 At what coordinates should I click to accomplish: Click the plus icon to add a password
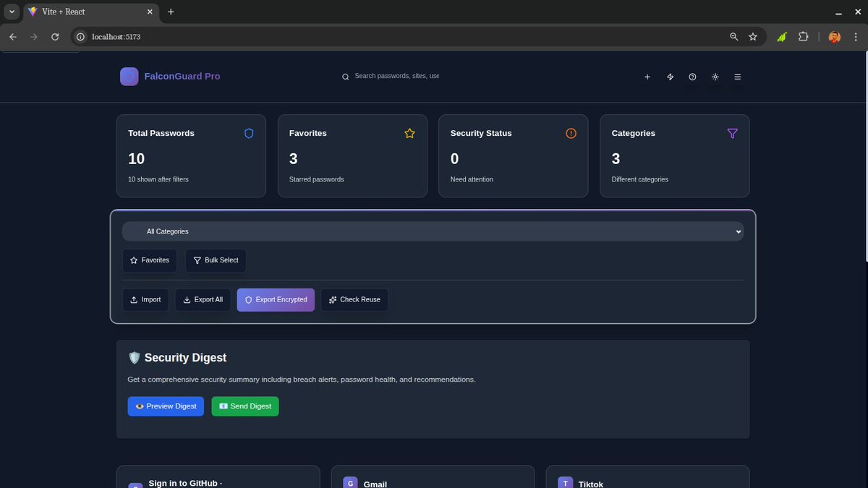pos(647,77)
